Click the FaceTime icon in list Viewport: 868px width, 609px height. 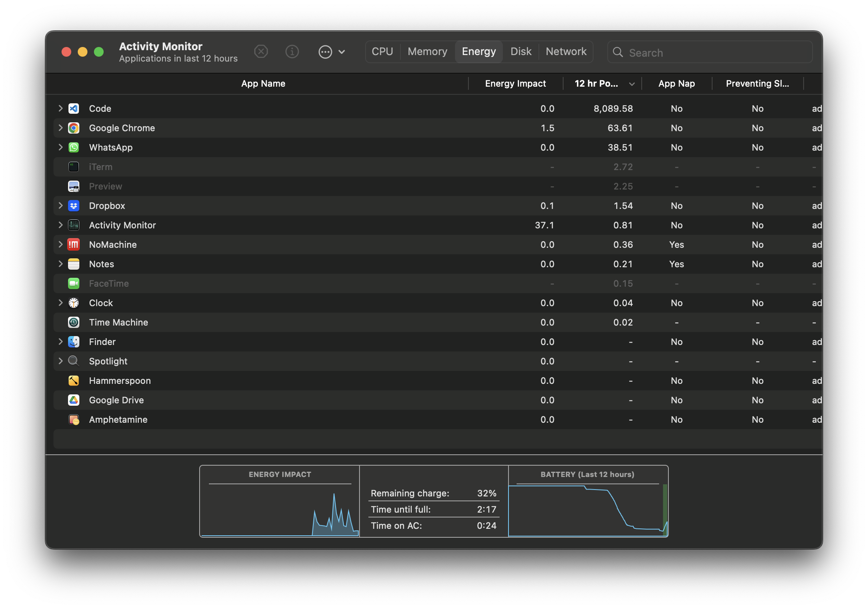tap(74, 283)
